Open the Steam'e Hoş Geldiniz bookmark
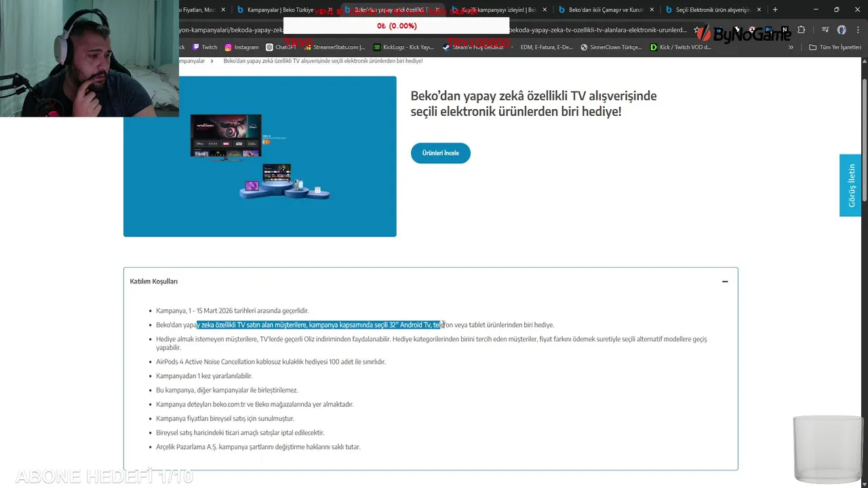Screen dimensions: 868x488 (474, 47)
